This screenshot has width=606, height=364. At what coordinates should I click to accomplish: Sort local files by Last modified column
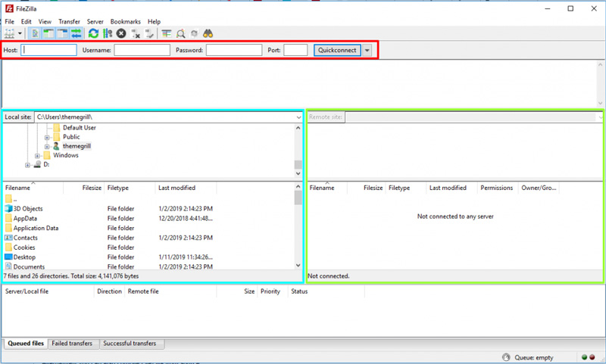pyautogui.click(x=186, y=188)
